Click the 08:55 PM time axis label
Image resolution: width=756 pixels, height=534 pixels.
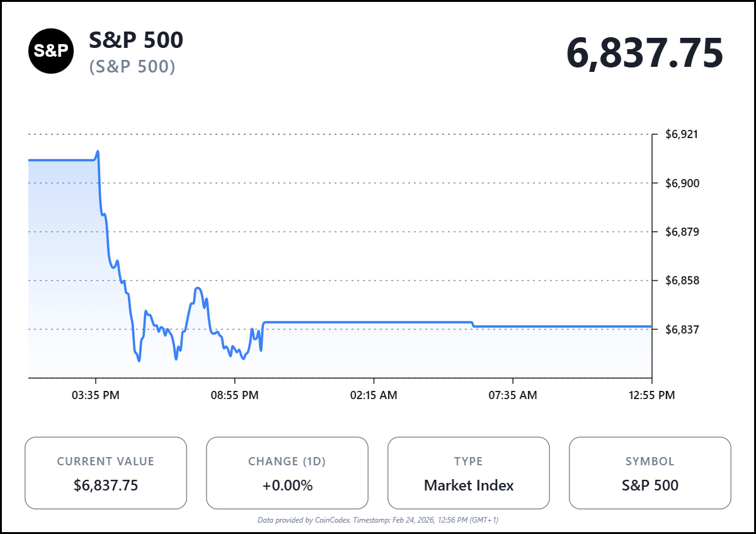pos(235,395)
